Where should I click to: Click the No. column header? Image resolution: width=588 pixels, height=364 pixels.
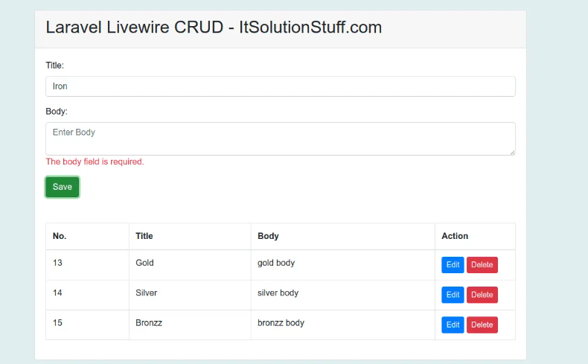60,236
